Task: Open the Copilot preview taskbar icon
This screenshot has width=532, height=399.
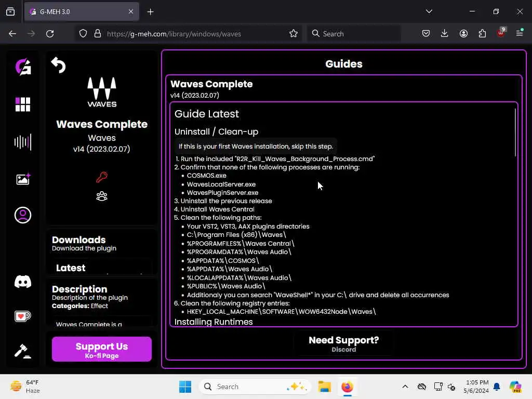Action: click(516, 387)
